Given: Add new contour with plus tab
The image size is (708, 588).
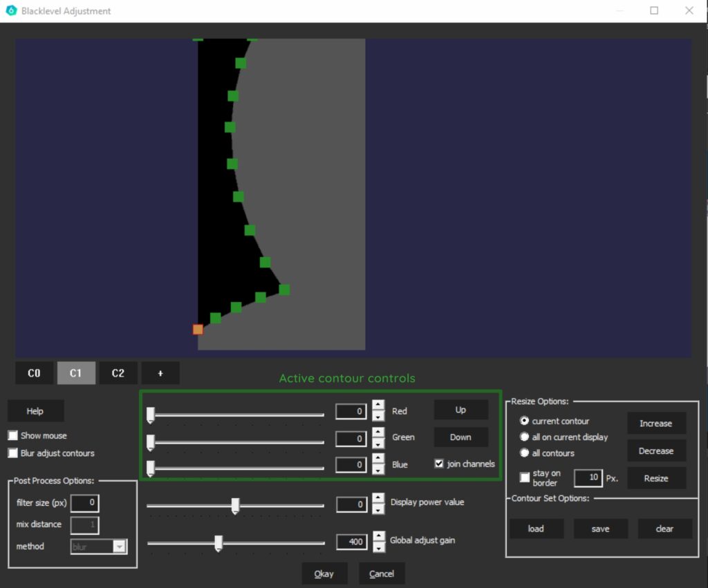Looking at the screenshot, I should [160, 373].
